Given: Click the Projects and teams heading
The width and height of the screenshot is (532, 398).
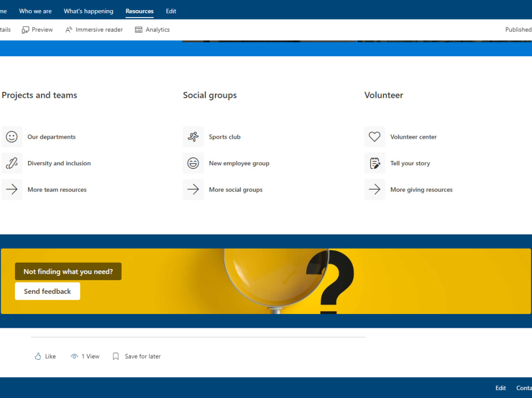Looking at the screenshot, I should click(x=39, y=95).
